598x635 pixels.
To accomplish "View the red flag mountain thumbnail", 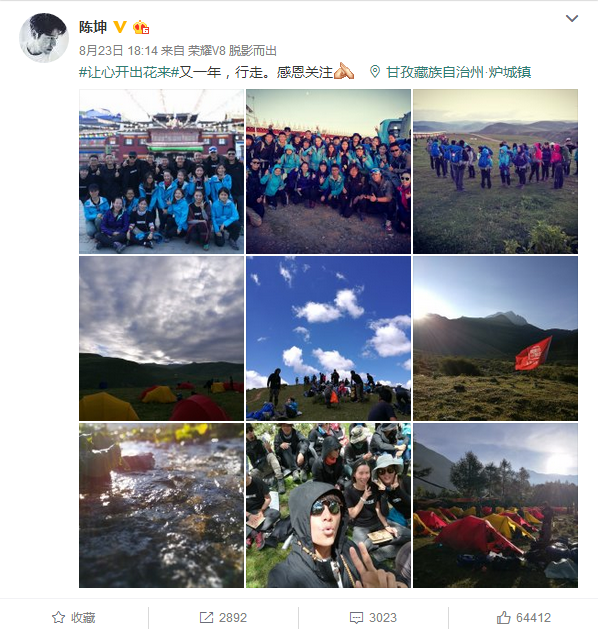I will coord(495,338).
